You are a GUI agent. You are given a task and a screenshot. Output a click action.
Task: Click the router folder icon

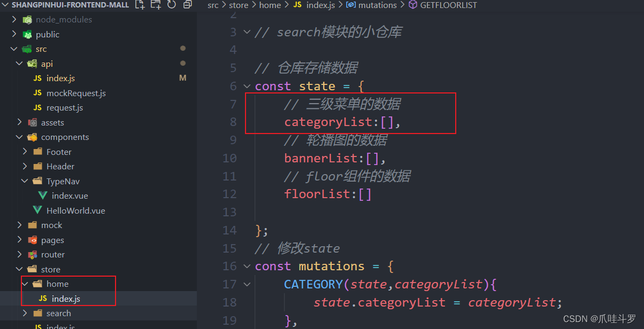[x=33, y=255]
